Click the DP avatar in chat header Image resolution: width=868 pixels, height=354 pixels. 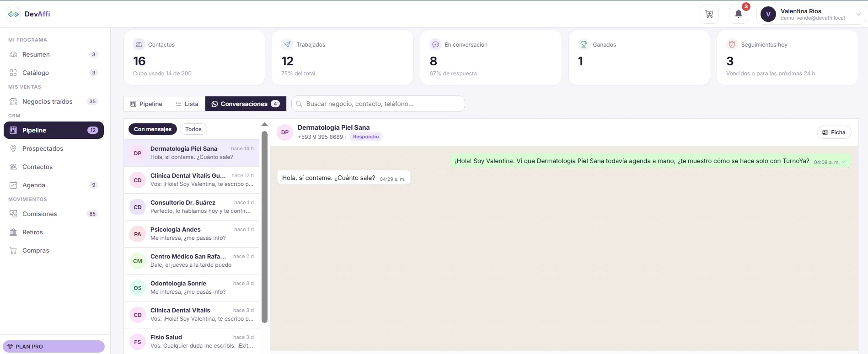coord(285,132)
